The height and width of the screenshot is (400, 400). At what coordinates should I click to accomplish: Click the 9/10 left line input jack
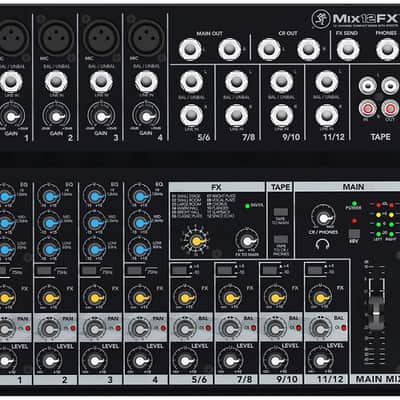click(282, 82)
